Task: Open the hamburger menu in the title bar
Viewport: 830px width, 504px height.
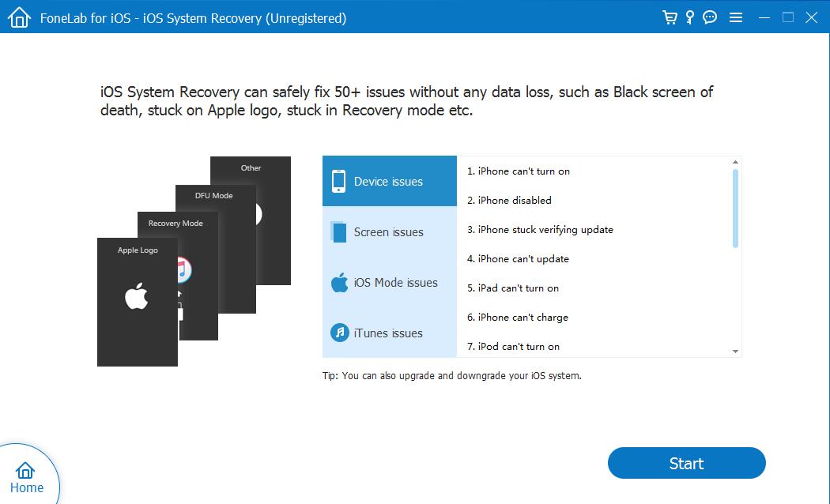Action: coord(736,17)
